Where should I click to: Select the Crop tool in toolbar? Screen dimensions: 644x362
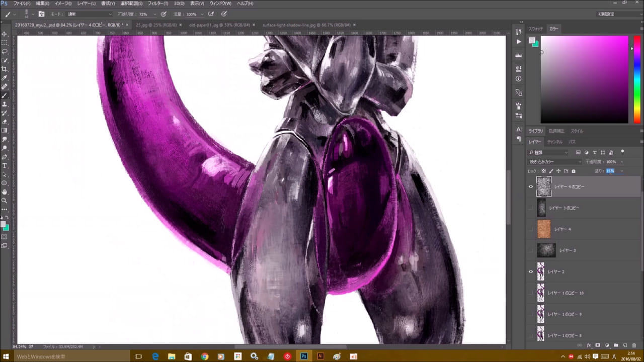pyautogui.click(x=5, y=69)
